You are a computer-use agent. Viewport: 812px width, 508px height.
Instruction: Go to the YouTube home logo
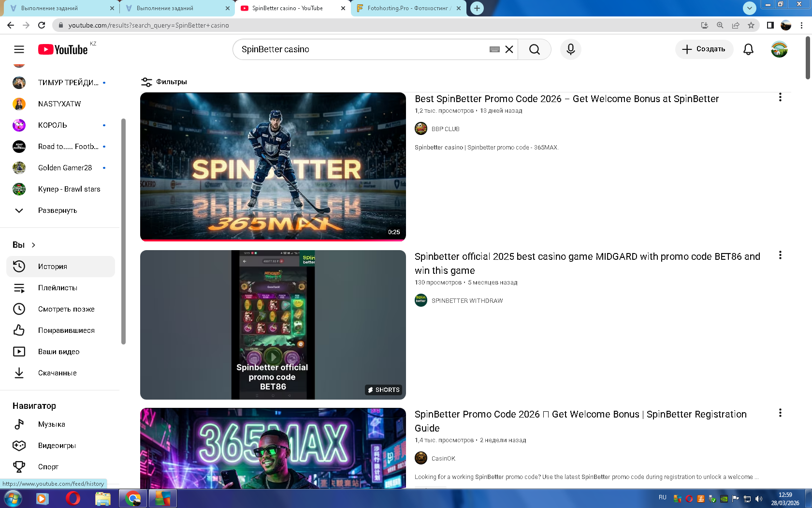click(63, 49)
